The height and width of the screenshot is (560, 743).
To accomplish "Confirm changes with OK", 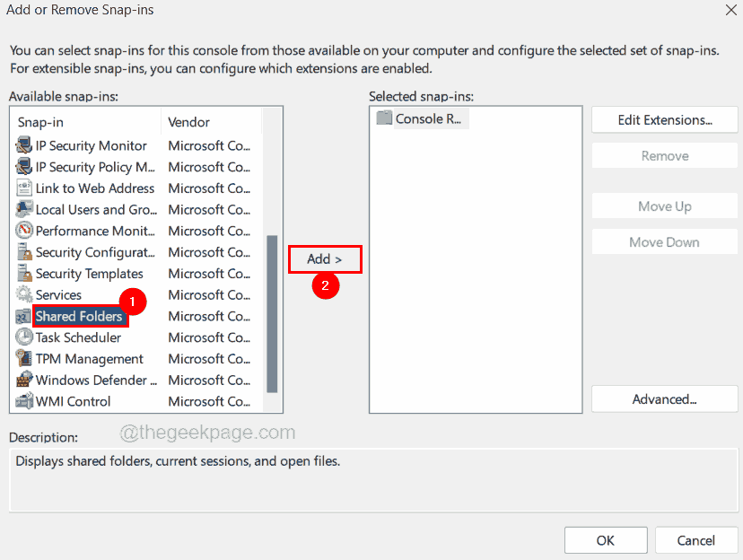I will [605, 539].
